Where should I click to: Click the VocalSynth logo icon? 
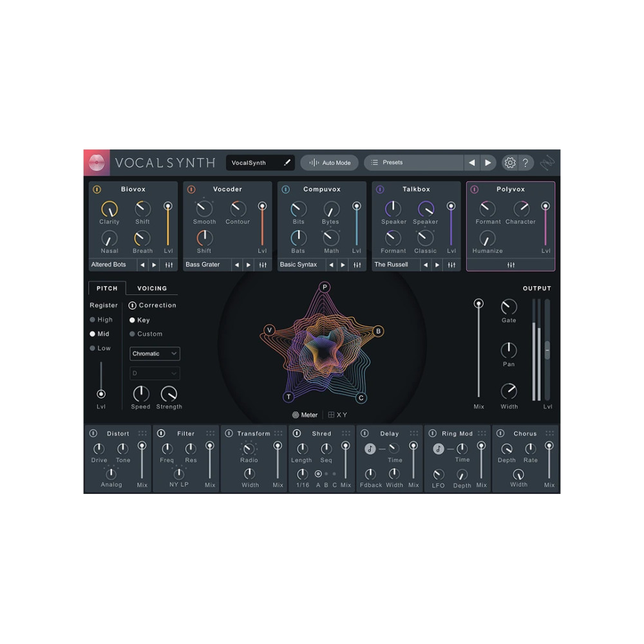pyautogui.click(x=97, y=163)
